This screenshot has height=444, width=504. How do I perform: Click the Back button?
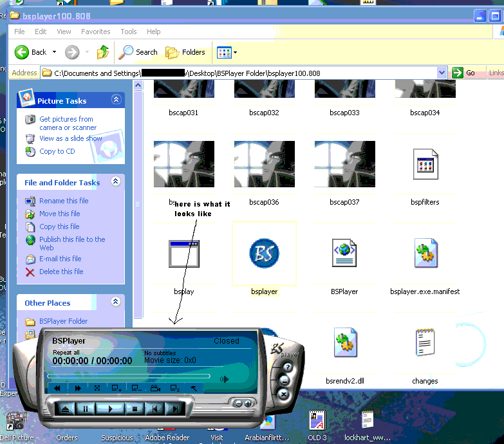click(x=31, y=52)
